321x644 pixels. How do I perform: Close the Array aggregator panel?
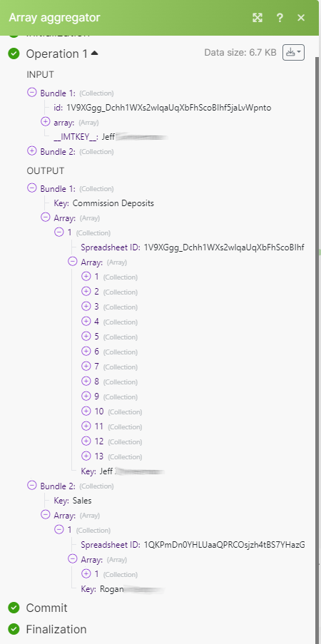[x=301, y=18]
